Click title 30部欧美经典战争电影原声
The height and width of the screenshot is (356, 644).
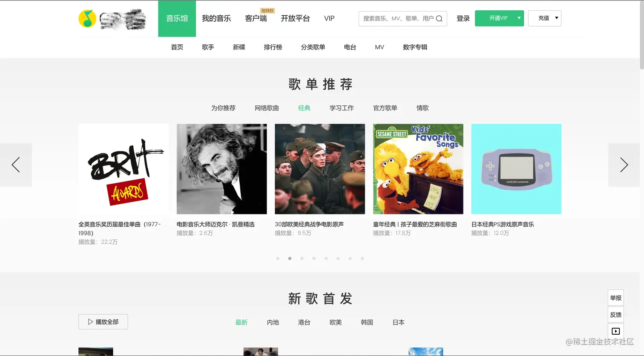(309, 224)
